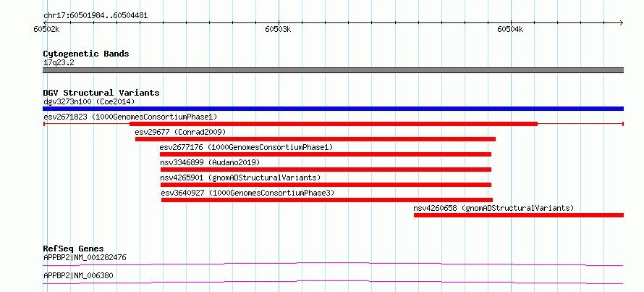Click the 17q23.2 band label
This screenshot has width=644, height=292.
(59, 63)
